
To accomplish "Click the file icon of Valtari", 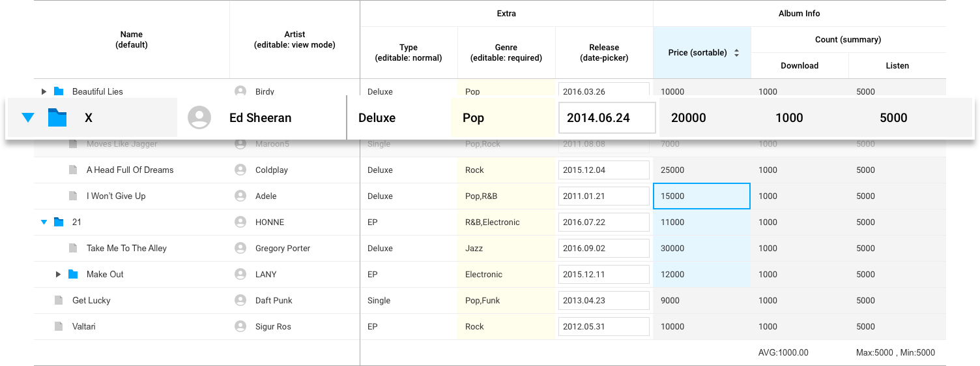I will click(x=59, y=326).
